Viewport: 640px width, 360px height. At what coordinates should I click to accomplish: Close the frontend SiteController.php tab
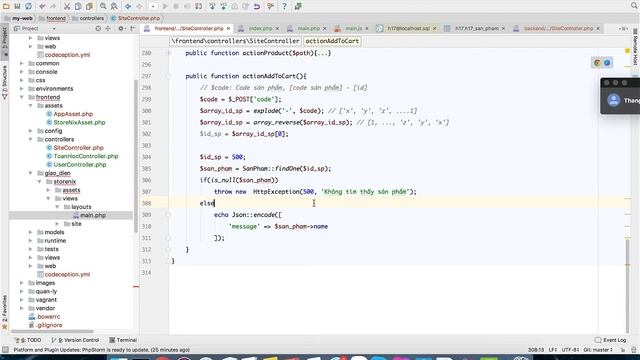[x=229, y=29]
